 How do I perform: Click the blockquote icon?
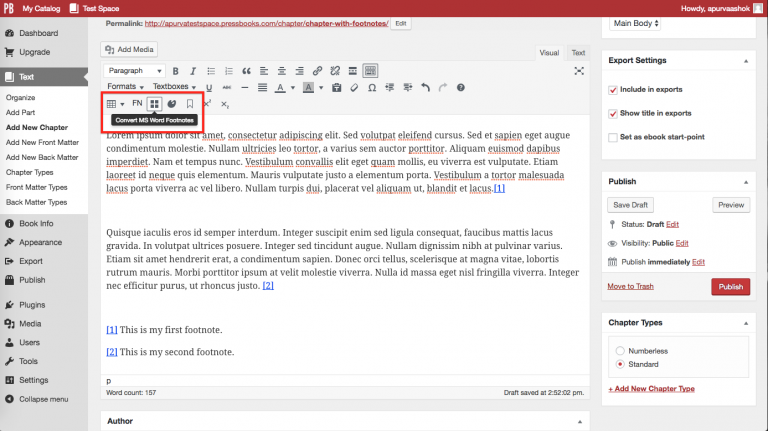pyautogui.click(x=245, y=71)
